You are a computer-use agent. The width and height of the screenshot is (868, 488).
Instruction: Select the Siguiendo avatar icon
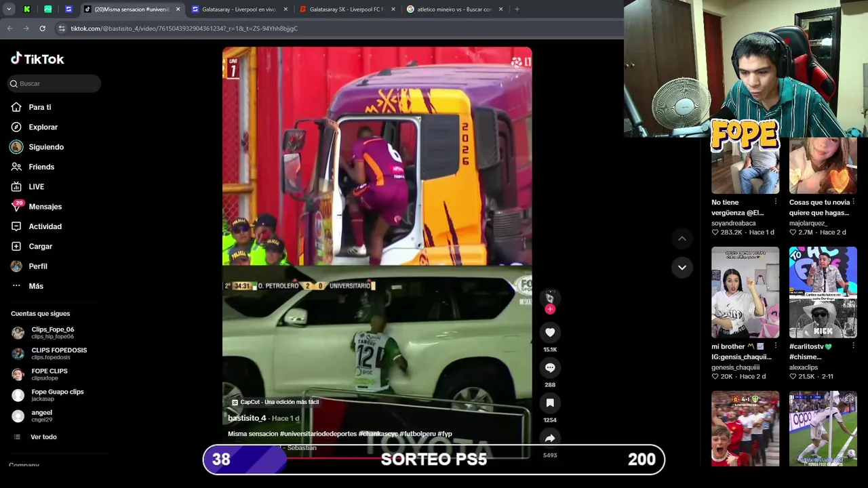coord(16,147)
